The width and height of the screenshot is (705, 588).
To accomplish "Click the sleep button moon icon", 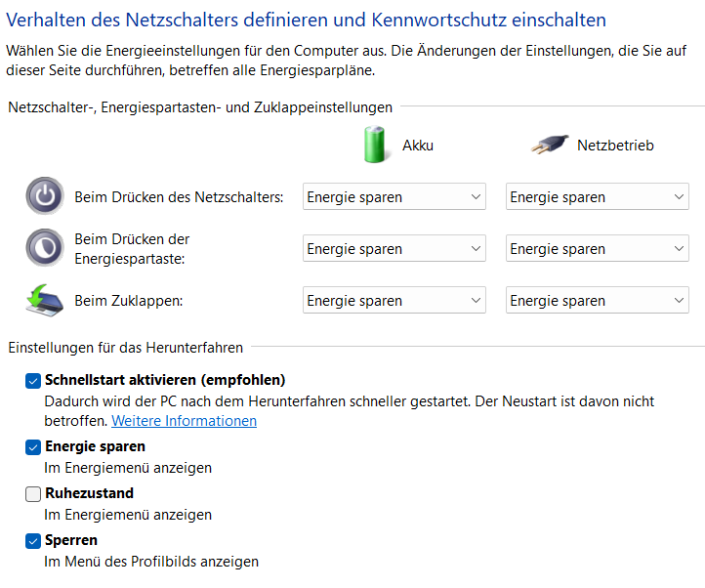I will (x=43, y=248).
